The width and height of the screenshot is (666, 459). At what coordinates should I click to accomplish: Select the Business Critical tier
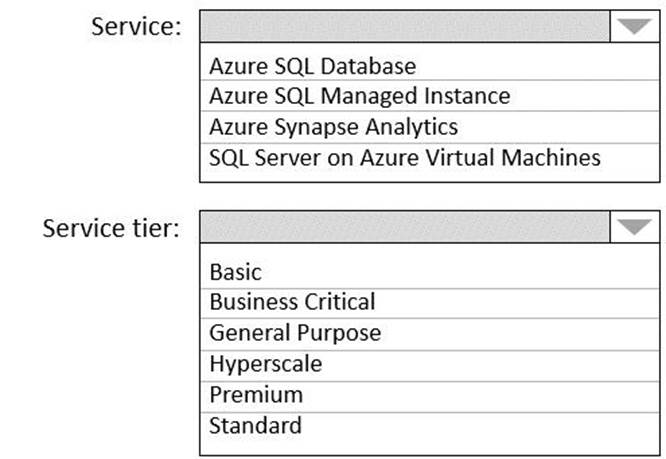click(x=292, y=302)
